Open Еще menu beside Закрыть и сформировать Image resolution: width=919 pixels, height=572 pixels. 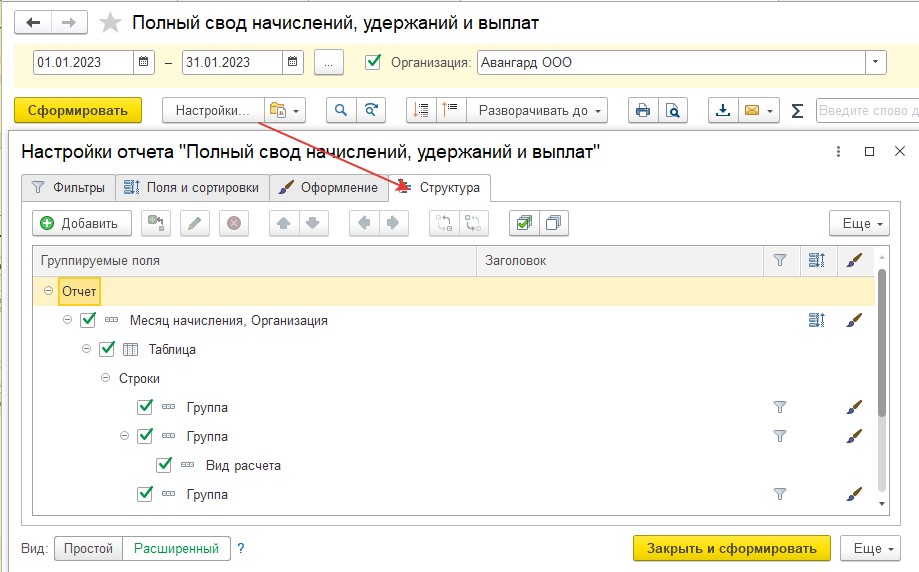tap(870, 549)
